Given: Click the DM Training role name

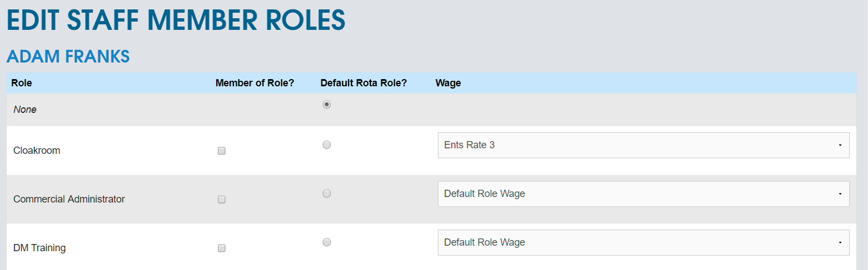Looking at the screenshot, I should point(39,248).
